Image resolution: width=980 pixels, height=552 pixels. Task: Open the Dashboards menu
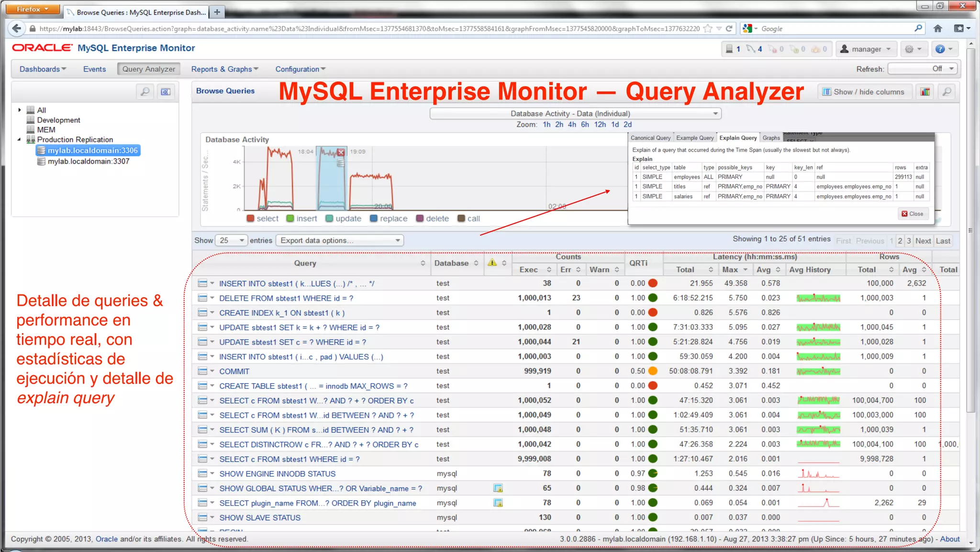pyautogui.click(x=43, y=69)
